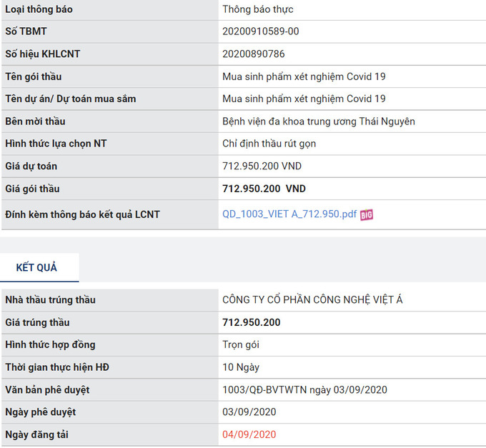Select the Chỉ định thầu rút gọn value

(269, 144)
